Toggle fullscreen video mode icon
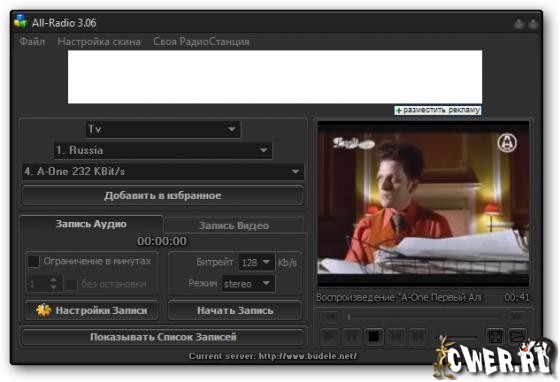Screen dimensions: 560x382 point(496,336)
